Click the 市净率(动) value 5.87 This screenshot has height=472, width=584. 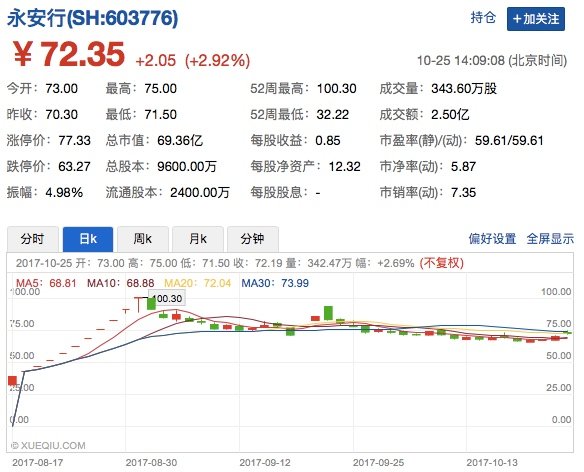pyautogui.click(x=463, y=167)
